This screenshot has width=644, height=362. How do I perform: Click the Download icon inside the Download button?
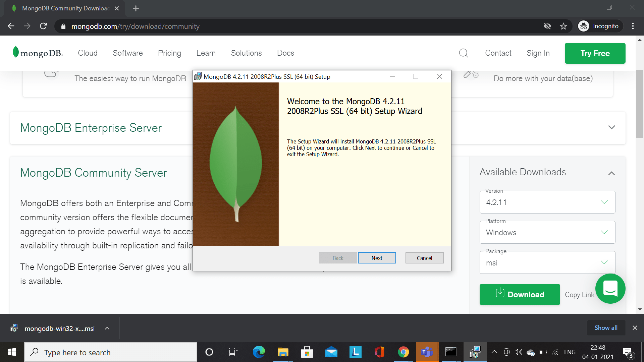[500, 293]
